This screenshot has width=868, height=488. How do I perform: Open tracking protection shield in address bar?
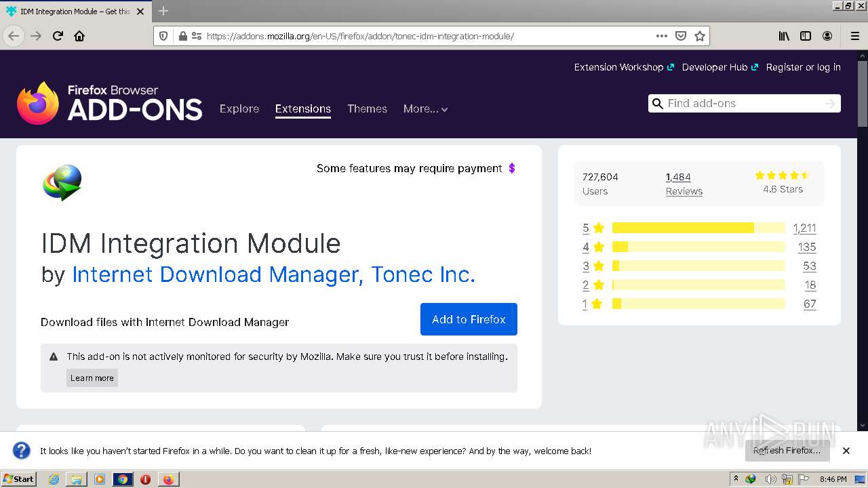click(163, 36)
